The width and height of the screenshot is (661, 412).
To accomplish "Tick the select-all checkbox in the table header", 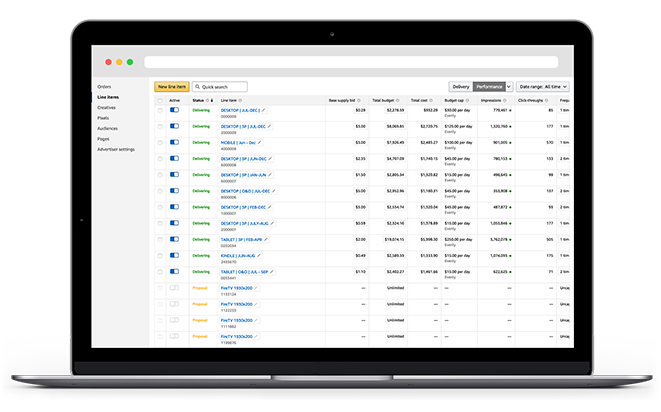I will (x=160, y=100).
